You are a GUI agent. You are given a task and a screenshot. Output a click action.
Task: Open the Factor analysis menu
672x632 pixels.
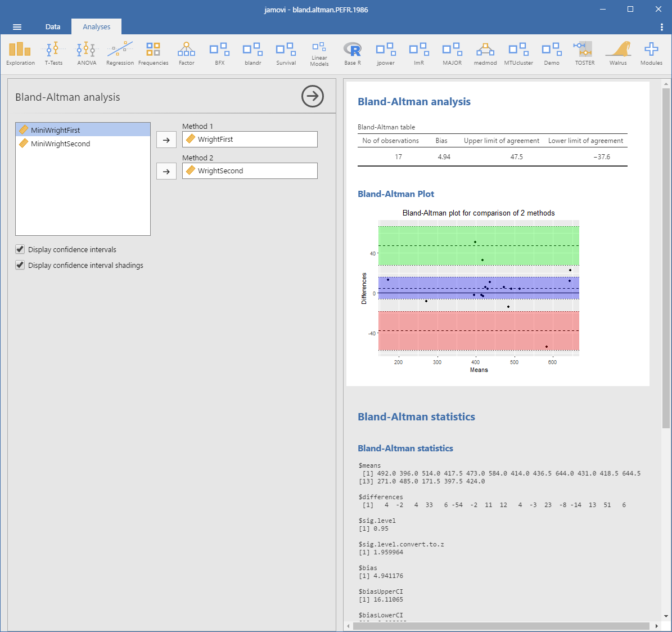tap(187, 53)
